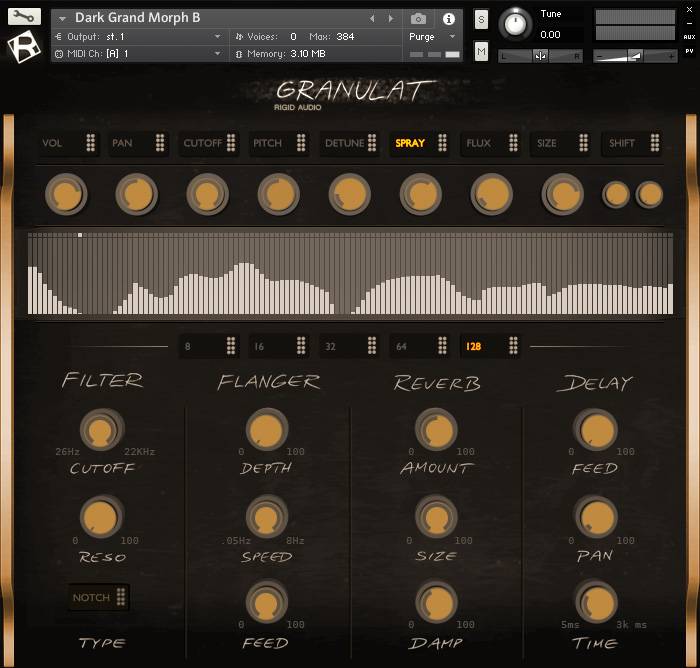Image resolution: width=700 pixels, height=668 pixels.
Task: Toggle the Solo (S) button
Action: point(481,19)
